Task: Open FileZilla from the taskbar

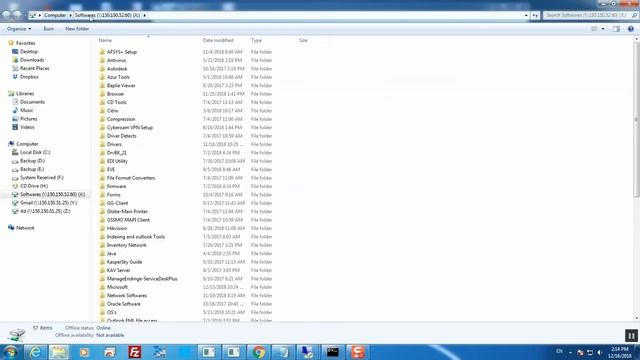Action: (x=134, y=352)
